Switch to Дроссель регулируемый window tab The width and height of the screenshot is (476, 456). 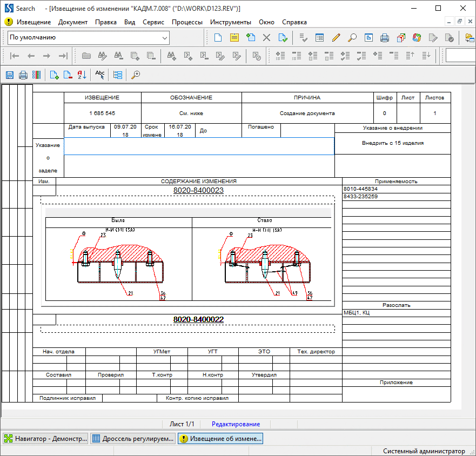click(133, 439)
